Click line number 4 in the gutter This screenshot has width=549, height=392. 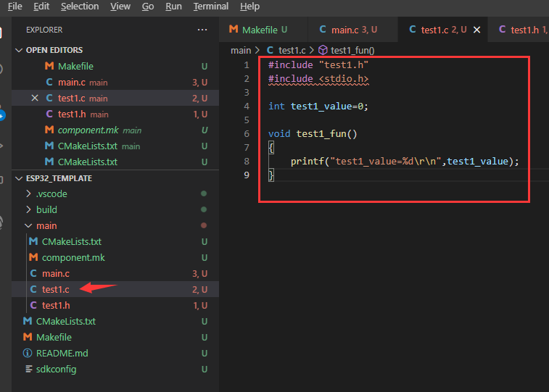pyautogui.click(x=247, y=107)
